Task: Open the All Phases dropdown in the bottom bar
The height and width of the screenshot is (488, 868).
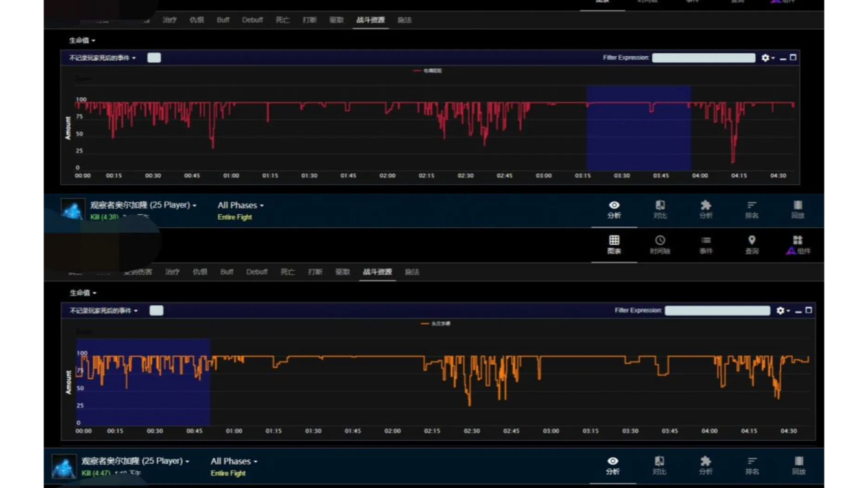Action: click(x=234, y=461)
